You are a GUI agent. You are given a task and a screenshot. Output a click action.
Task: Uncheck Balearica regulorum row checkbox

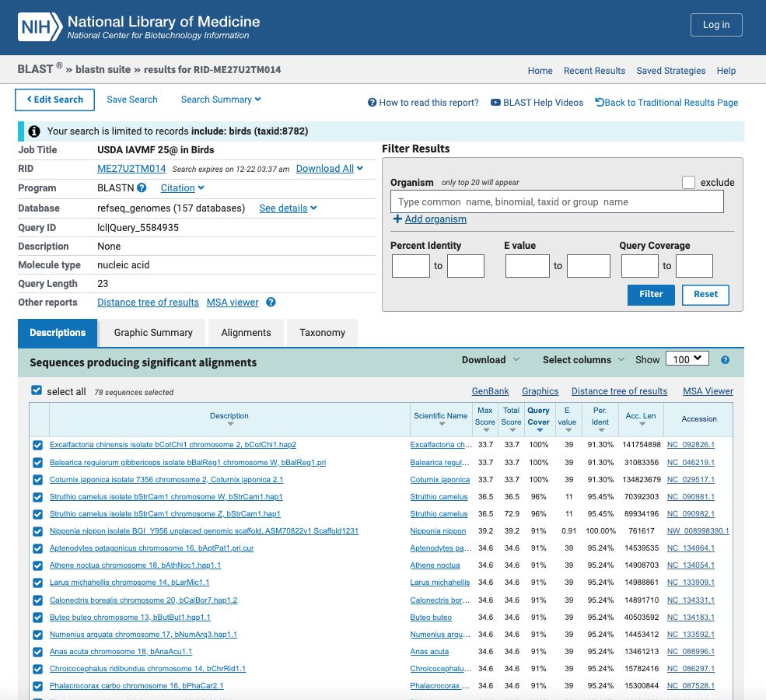tap(37, 463)
